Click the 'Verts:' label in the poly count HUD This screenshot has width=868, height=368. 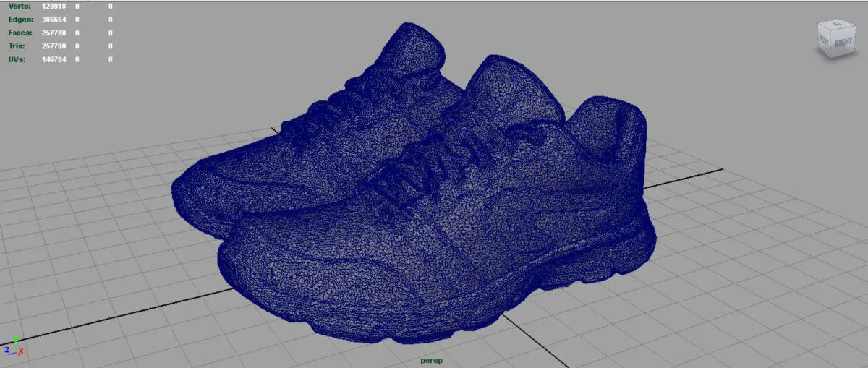pos(20,6)
